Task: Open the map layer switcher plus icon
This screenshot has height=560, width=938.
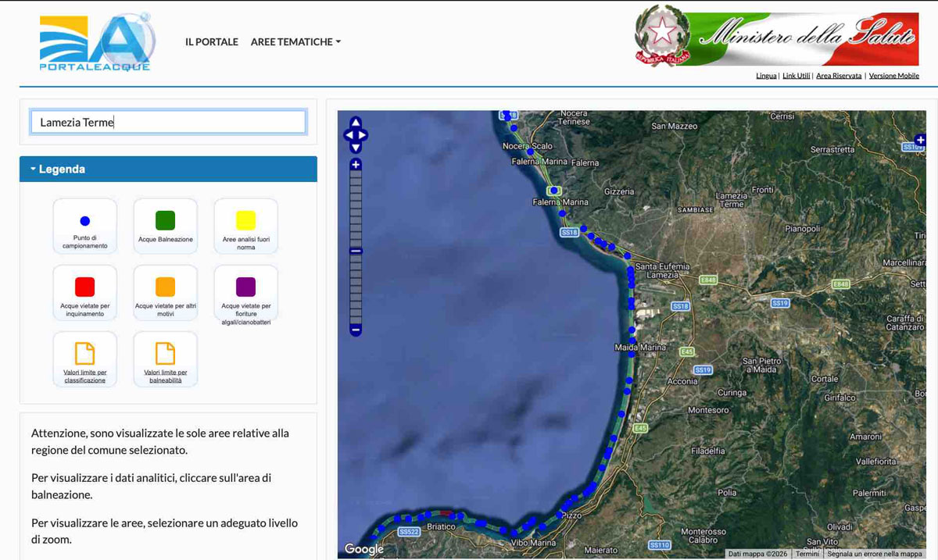Action: coord(920,140)
